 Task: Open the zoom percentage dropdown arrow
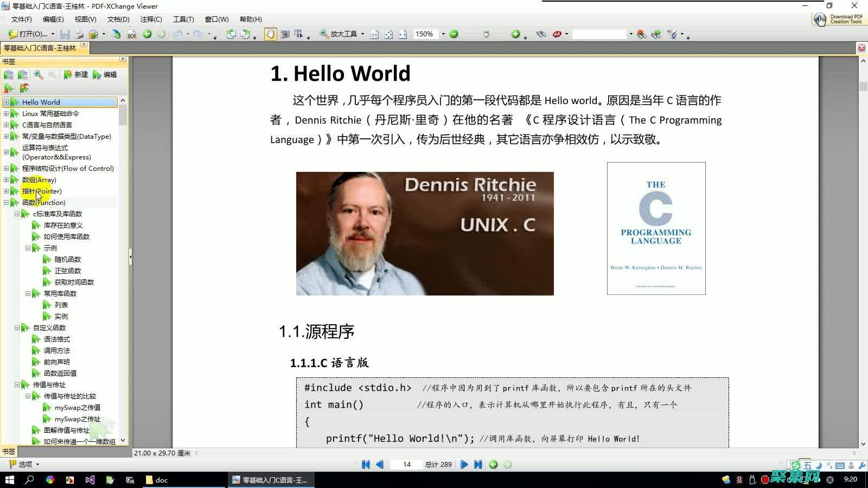(x=443, y=34)
